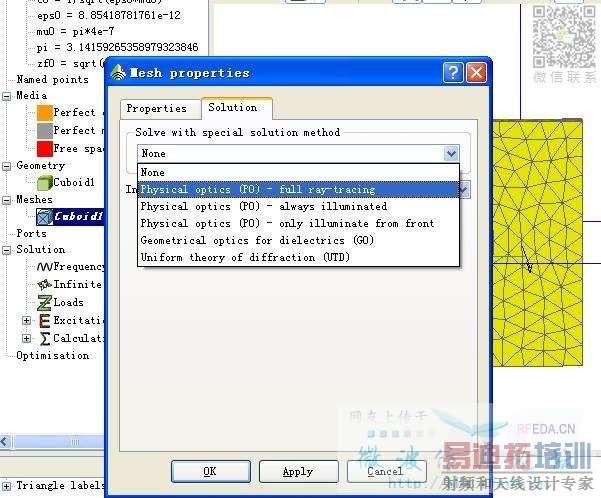
Task: Click the Infinite planes icon
Action: [44, 284]
